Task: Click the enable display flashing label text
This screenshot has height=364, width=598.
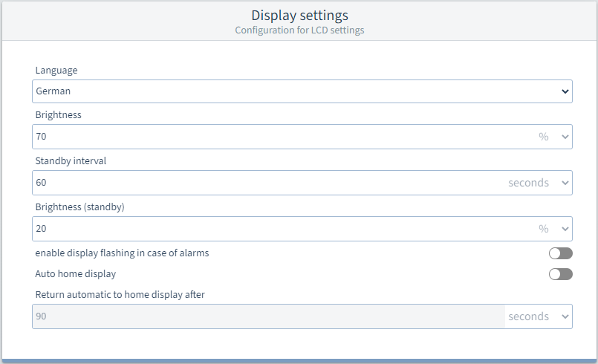Action: click(x=122, y=253)
